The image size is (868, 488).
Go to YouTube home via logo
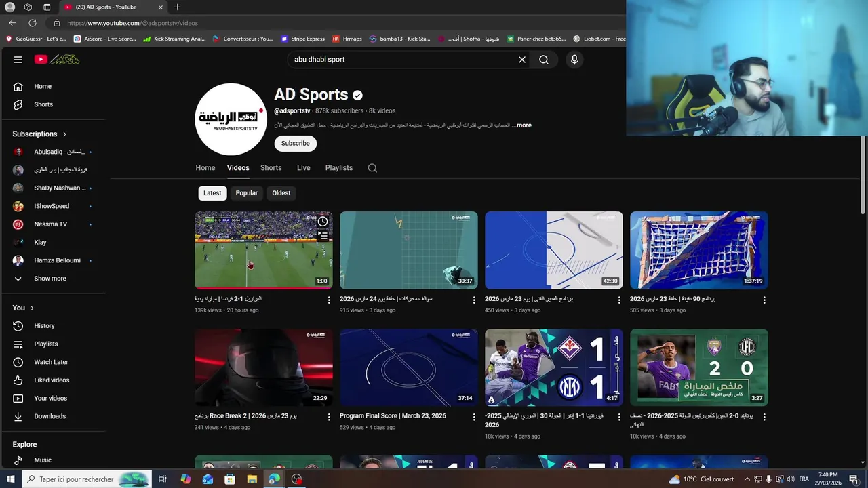57,60
